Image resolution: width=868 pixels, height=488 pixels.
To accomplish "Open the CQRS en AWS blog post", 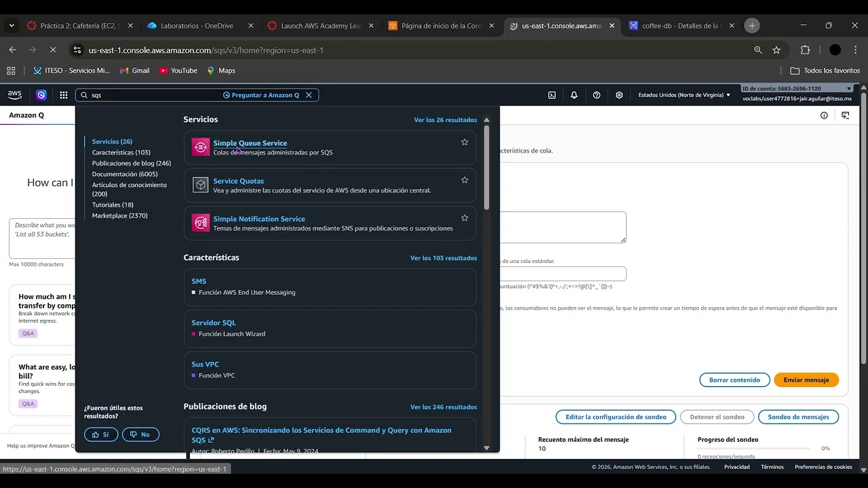I will tap(321, 435).
